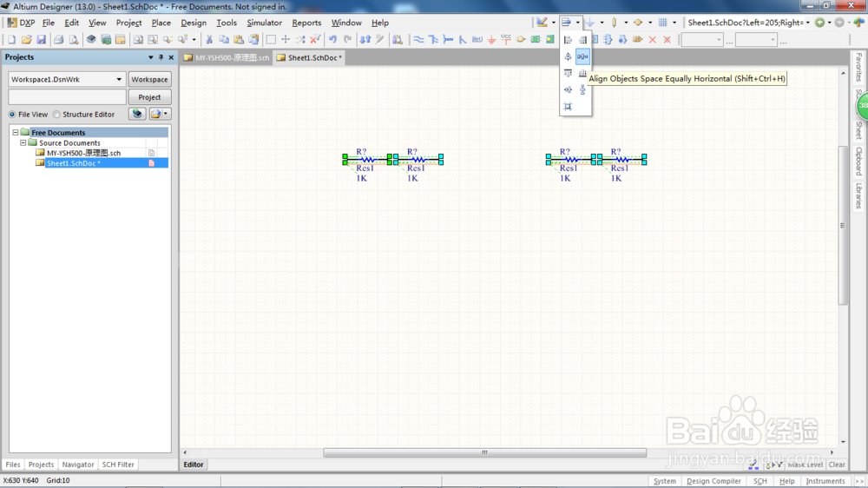Screen dimensions: 868x488
Task: Switch to the MY-YSH500 schematic tab
Action: 227,57
